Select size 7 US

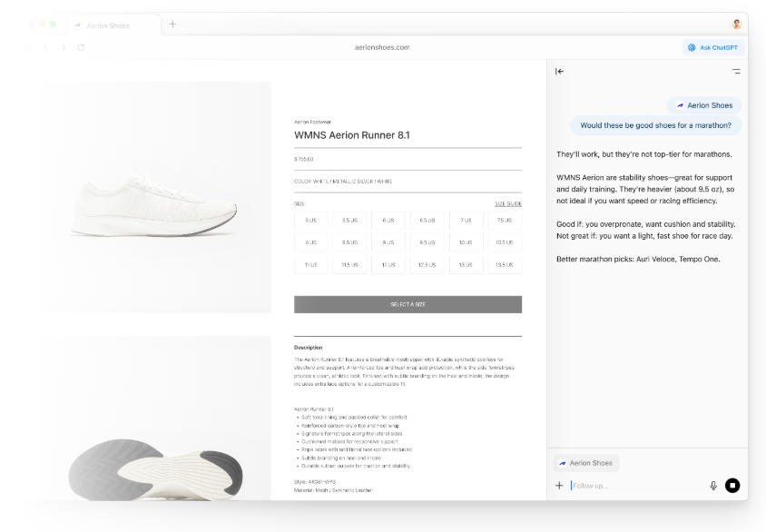pyautogui.click(x=466, y=221)
